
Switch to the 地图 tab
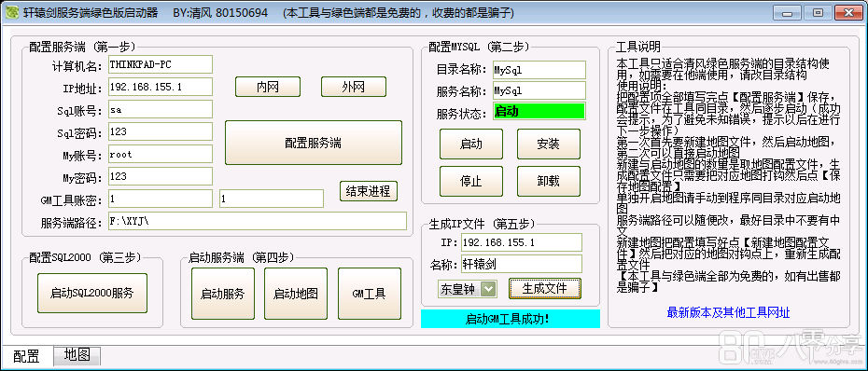click(x=77, y=355)
